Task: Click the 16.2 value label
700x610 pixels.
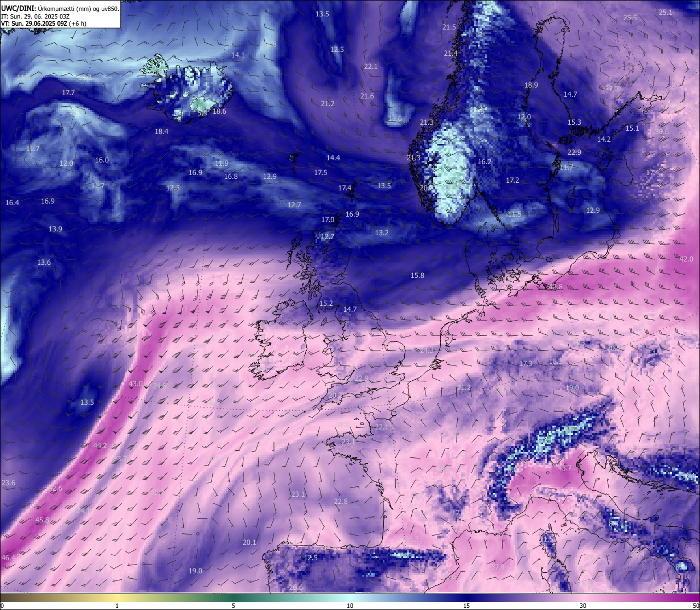Action: click(485, 161)
